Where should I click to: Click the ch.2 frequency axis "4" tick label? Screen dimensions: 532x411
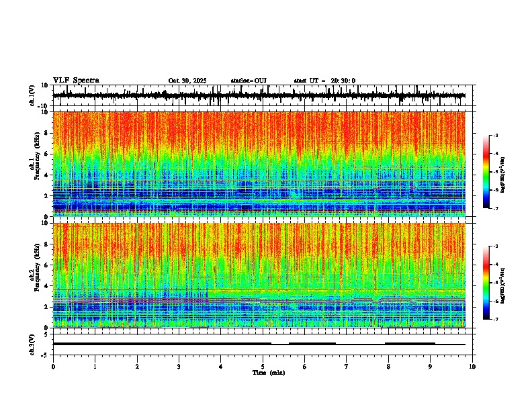pyautogui.click(x=47, y=286)
